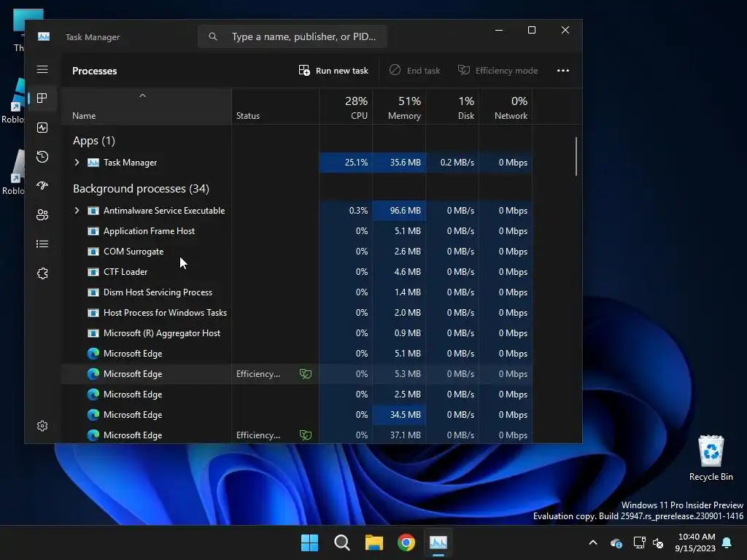The height and width of the screenshot is (560, 747).
Task: Click the process list vertical scrollbar
Action: click(576, 156)
